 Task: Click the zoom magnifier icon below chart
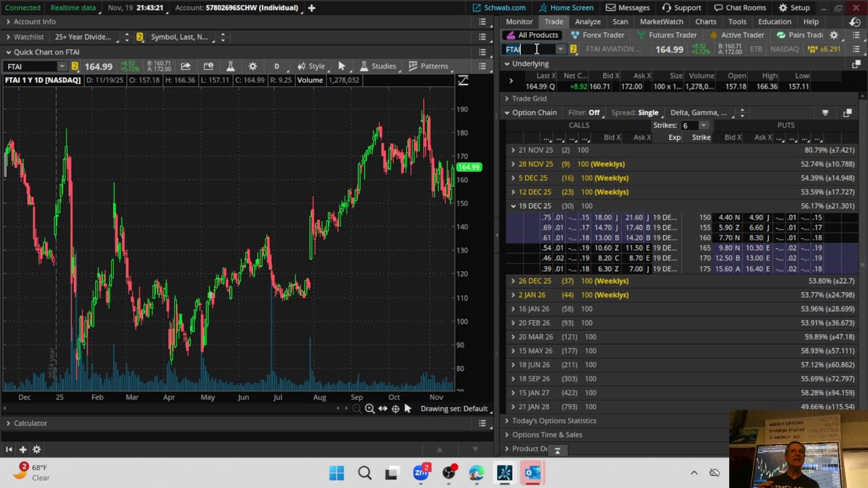[x=370, y=409]
